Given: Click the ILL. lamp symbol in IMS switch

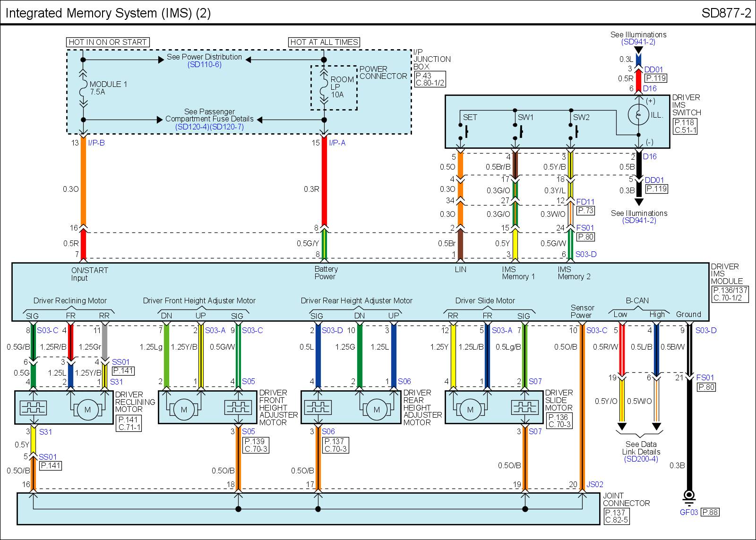Looking at the screenshot, I should tap(638, 114).
